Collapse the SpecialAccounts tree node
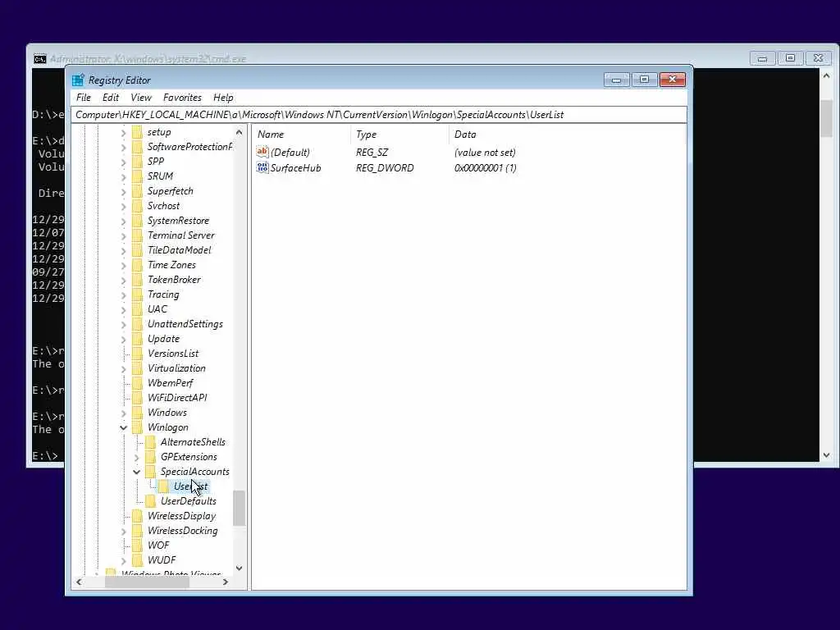Image resolution: width=840 pixels, height=630 pixels. (x=137, y=472)
